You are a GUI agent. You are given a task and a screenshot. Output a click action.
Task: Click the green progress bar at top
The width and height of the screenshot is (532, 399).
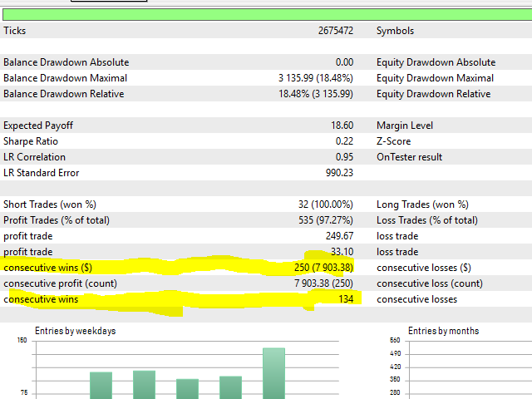pyautogui.click(x=266, y=13)
